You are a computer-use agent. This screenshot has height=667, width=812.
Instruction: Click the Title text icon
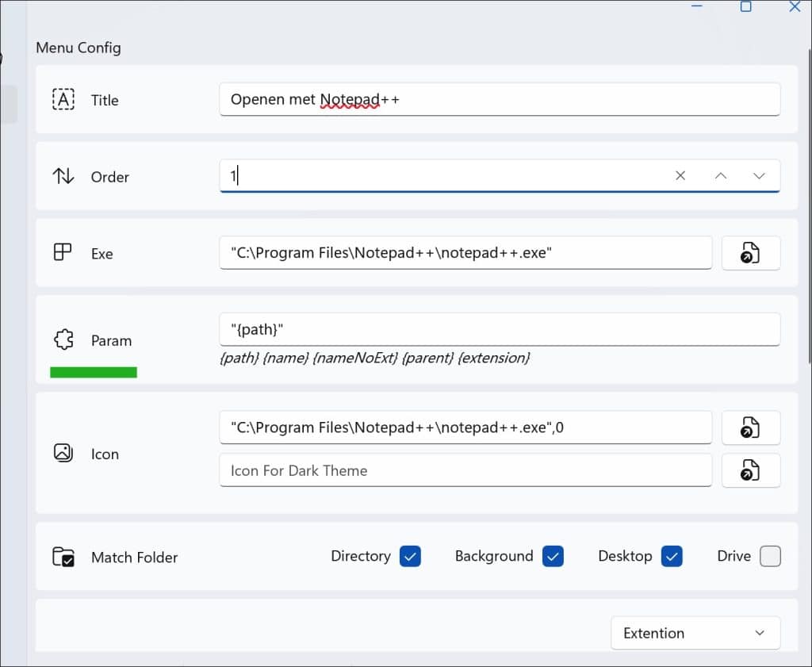click(x=63, y=99)
